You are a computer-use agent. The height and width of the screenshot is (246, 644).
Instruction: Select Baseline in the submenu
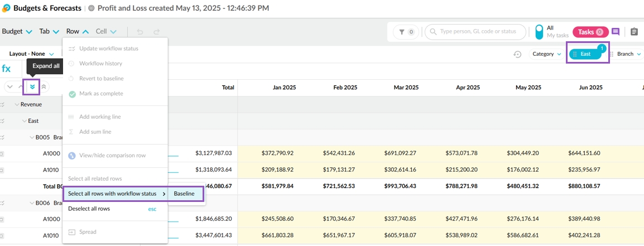click(x=184, y=194)
